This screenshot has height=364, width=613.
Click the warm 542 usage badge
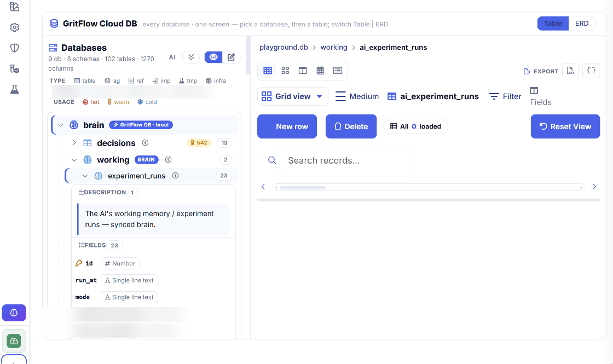click(199, 143)
